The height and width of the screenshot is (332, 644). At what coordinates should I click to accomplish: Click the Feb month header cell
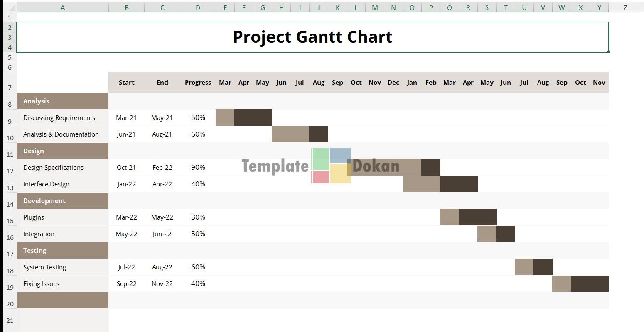tap(431, 83)
